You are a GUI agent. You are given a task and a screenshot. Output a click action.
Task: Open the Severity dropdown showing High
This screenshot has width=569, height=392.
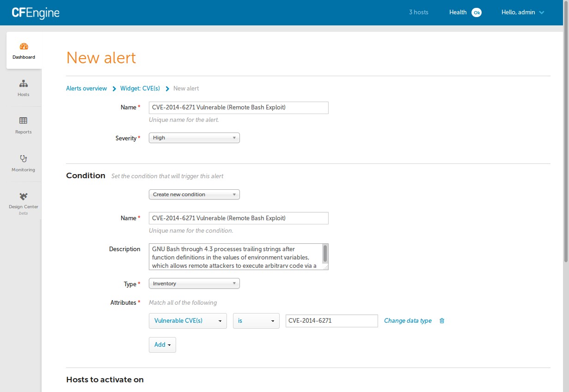(194, 137)
